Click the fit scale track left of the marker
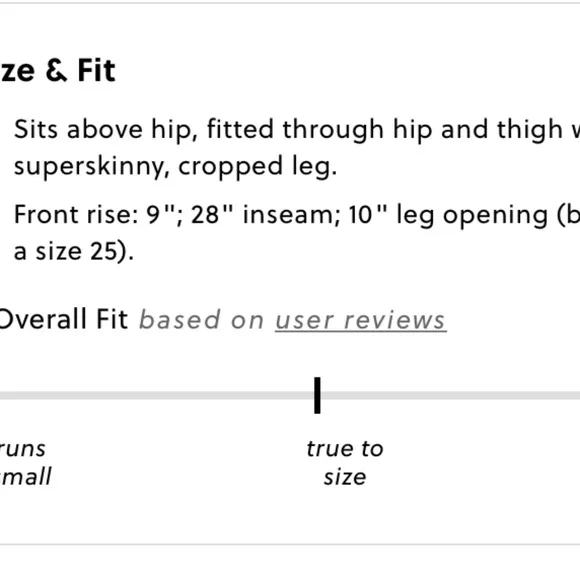Screen dimensions: 580x580 coord(157,395)
